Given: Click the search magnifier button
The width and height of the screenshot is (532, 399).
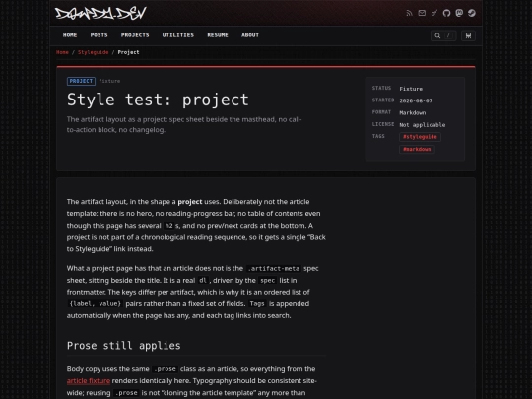Looking at the screenshot, I should click(x=443, y=35).
